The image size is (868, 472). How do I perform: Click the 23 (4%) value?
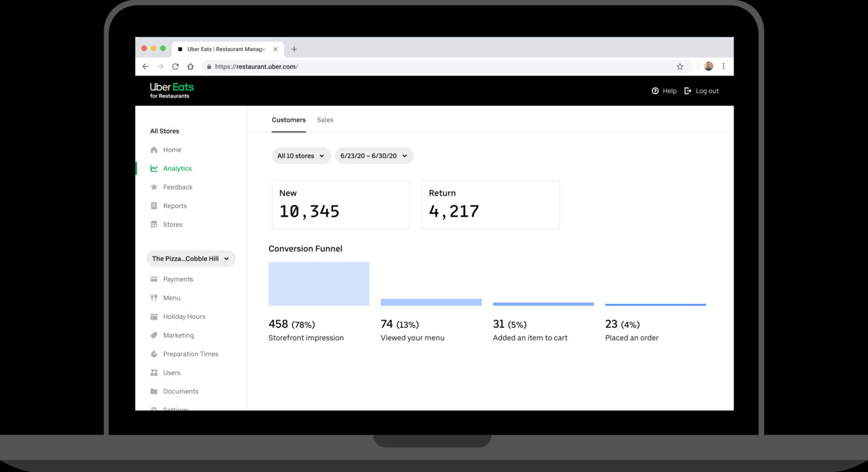623,324
